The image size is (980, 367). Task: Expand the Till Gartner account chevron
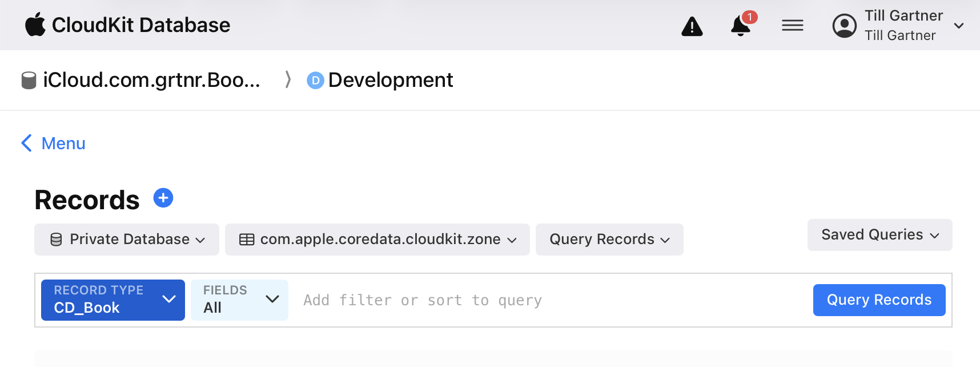coord(959,26)
